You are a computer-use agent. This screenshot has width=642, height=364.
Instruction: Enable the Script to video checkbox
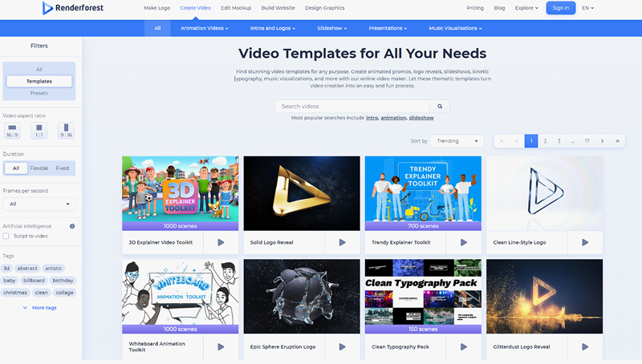click(x=6, y=236)
